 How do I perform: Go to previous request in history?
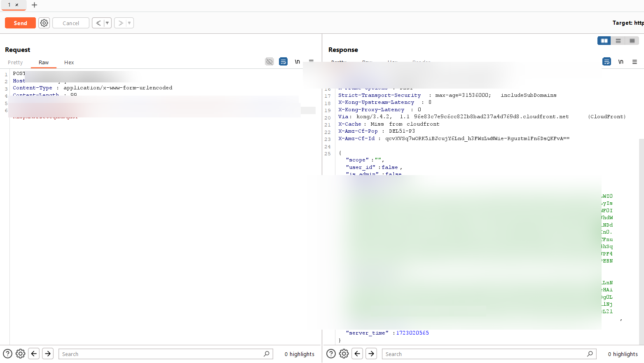98,23
